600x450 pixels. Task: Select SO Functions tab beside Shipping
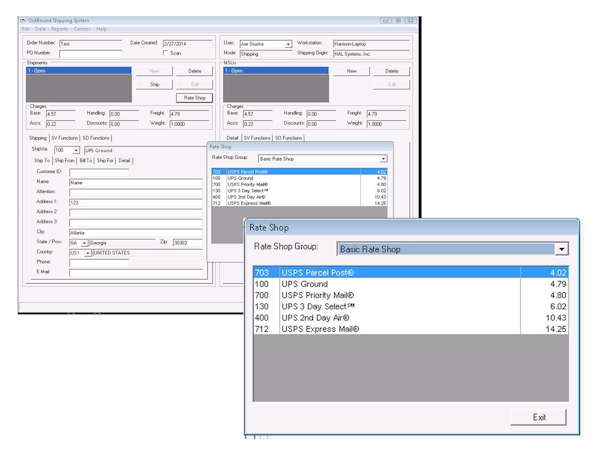pyautogui.click(x=96, y=138)
